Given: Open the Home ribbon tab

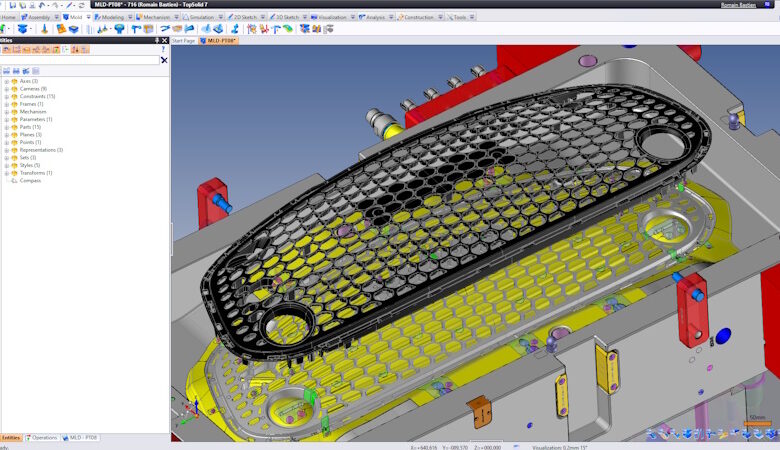Looking at the screenshot, I should [8, 17].
